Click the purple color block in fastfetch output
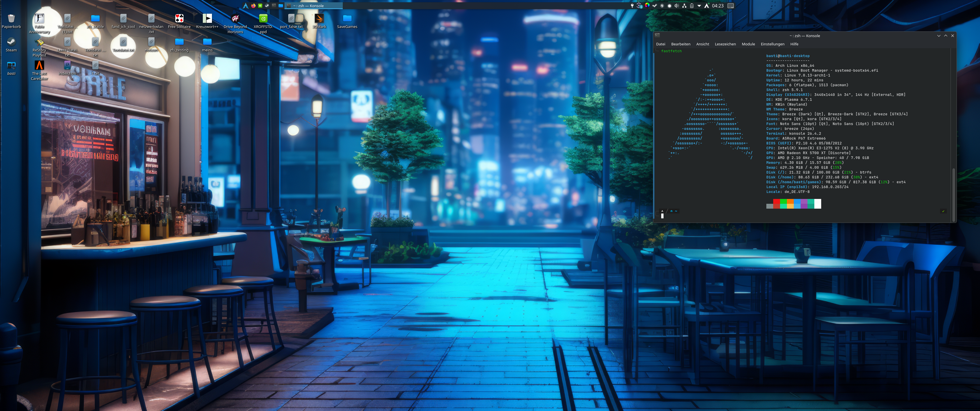The image size is (980, 411). (804, 204)
